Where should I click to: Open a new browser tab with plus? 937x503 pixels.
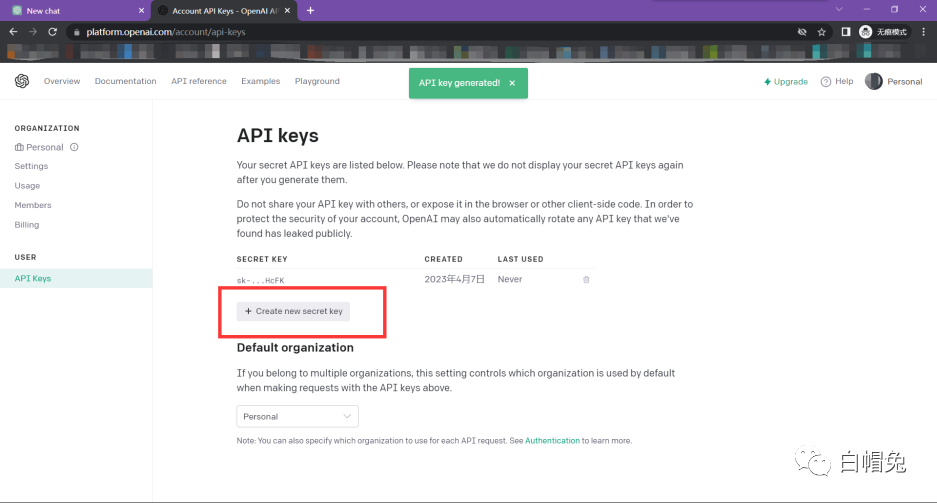pyautogui.click(x=310, y=10)
